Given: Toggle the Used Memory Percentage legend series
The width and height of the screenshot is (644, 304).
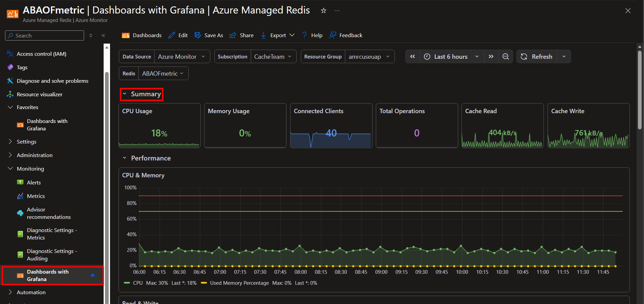Looking at the screenshot, I should pyautogui.click(x=235, y=283).
